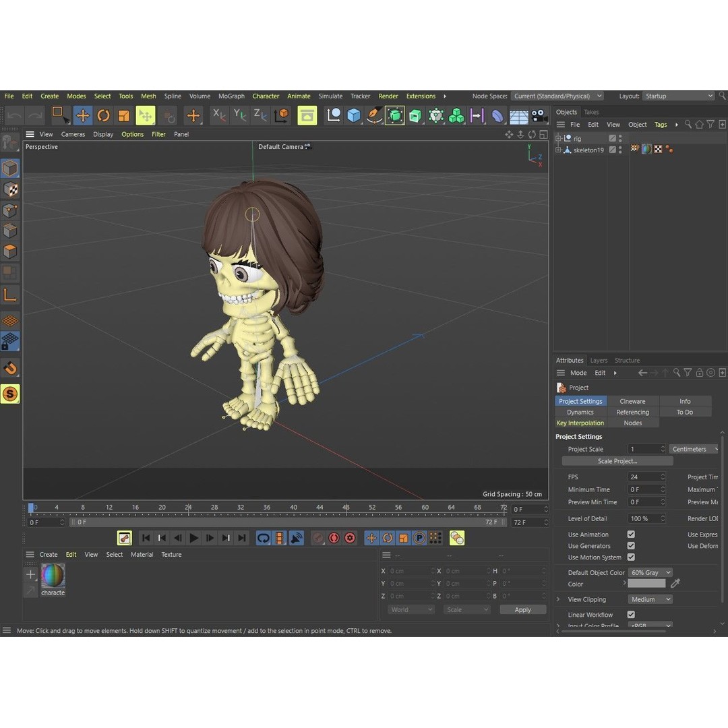Expand the skeleton19 object tree
Viewport: 728px width, 728px height.
[x=559, y=150]
